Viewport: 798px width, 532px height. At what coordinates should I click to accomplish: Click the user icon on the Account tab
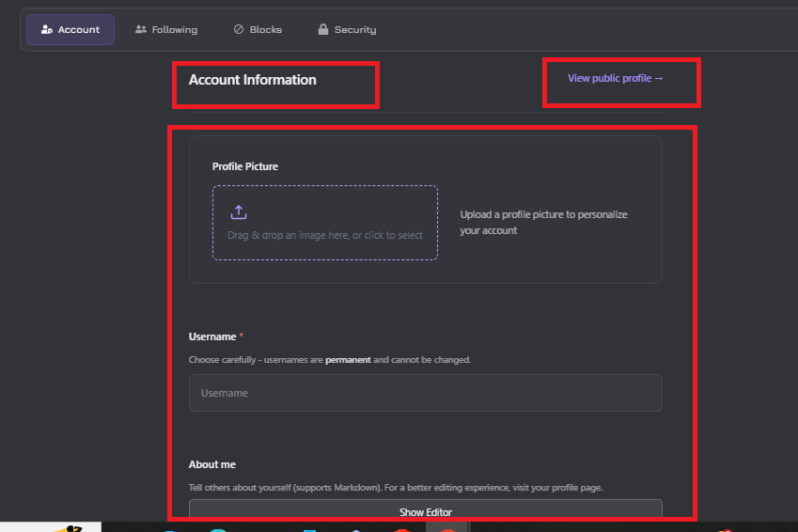tap(47, 30)
